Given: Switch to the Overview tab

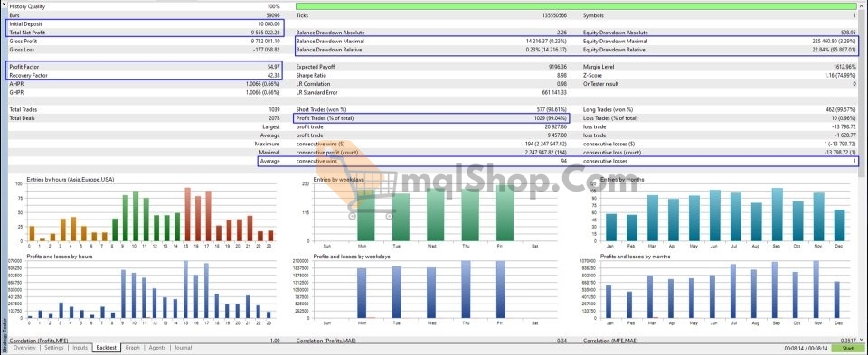Looking at the screenshot, I should pyautogui.click(x=24, y=348).
